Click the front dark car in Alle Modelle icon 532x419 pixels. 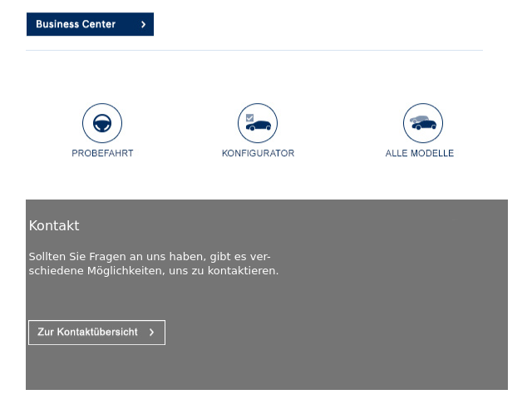(424, 126)
